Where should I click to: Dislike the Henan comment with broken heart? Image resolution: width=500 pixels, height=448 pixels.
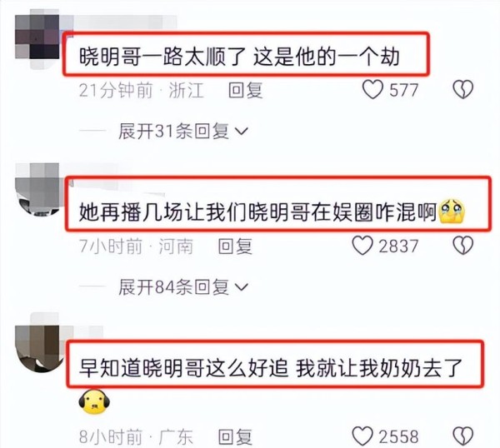(x=463, y=246)
